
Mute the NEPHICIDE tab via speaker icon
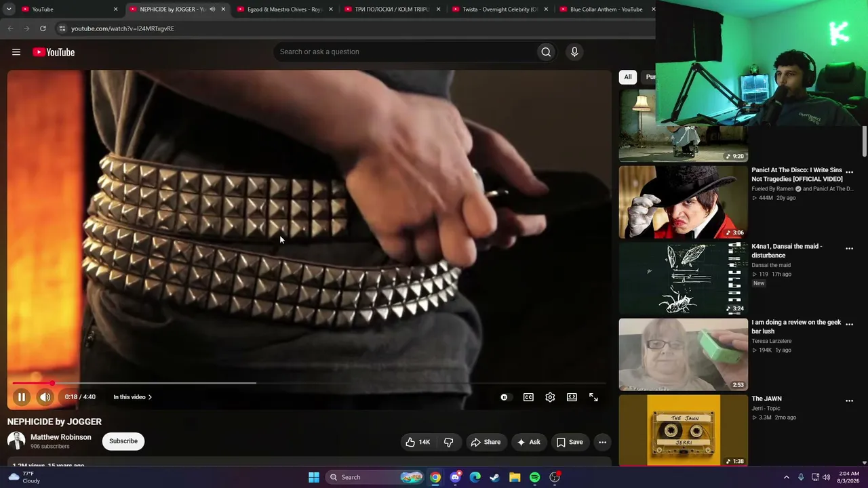click(x=212, y=9)
